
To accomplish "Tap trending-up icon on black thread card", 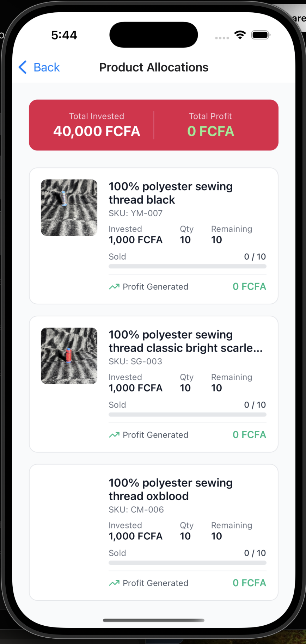I will 114,287.
